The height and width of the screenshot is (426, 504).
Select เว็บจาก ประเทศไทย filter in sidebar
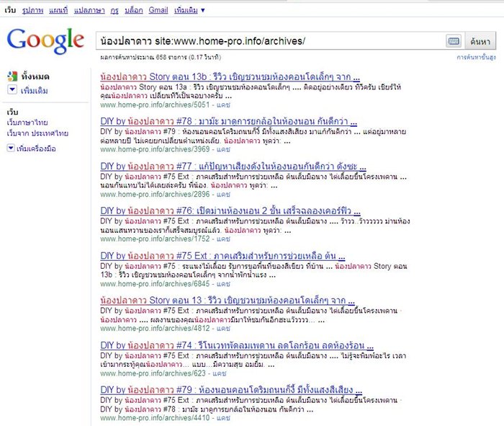(x=37, y=133)
